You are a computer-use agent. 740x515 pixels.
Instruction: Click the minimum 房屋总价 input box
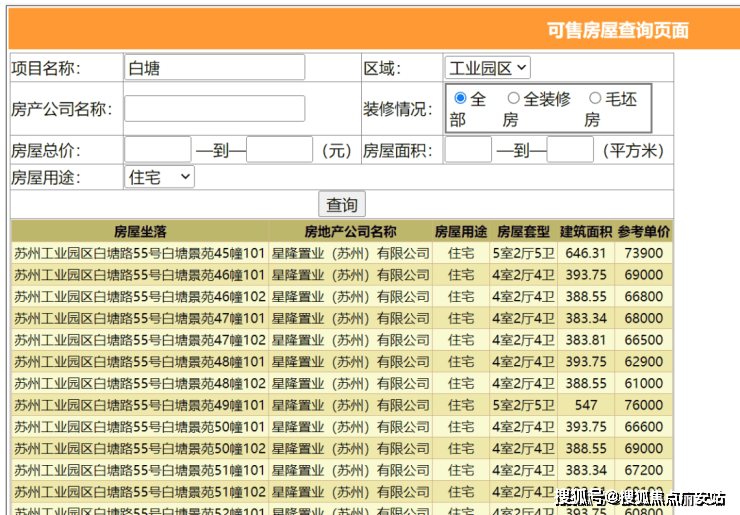tap(157, 150)
